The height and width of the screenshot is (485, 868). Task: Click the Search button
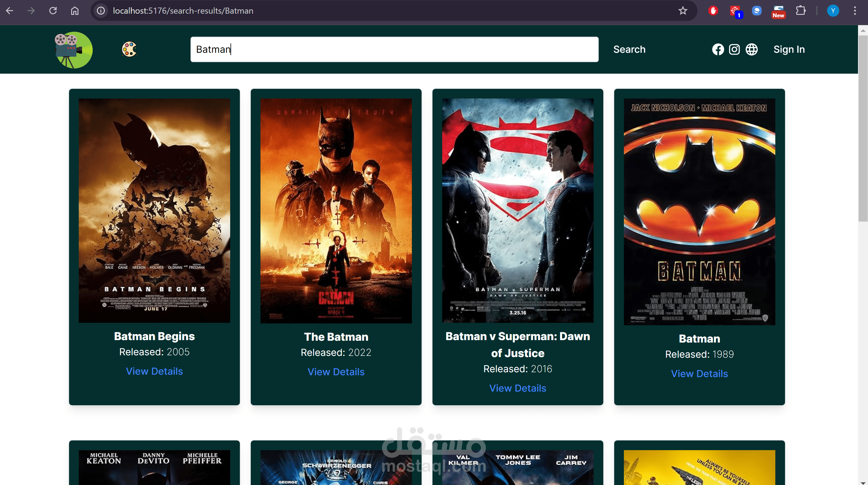click(629, 49)
